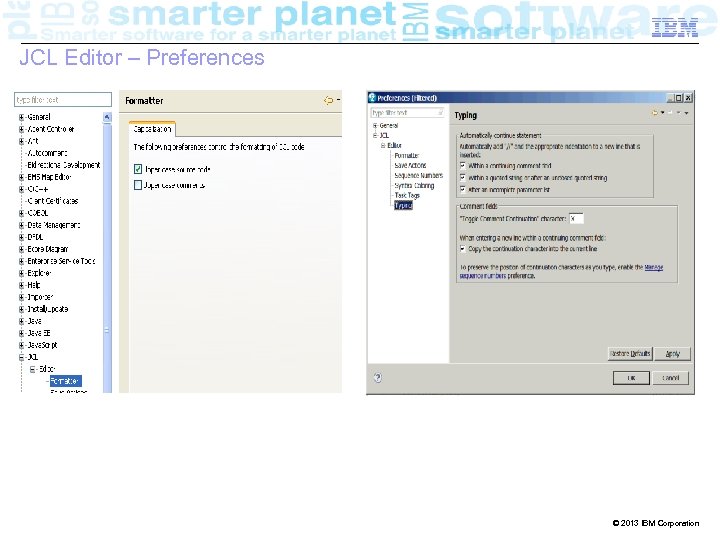Image resolution: width=720 pixels, height=540 pixels.
Task: Toggle Within a quoted string checkbox
Action: (x=463, y=177)
